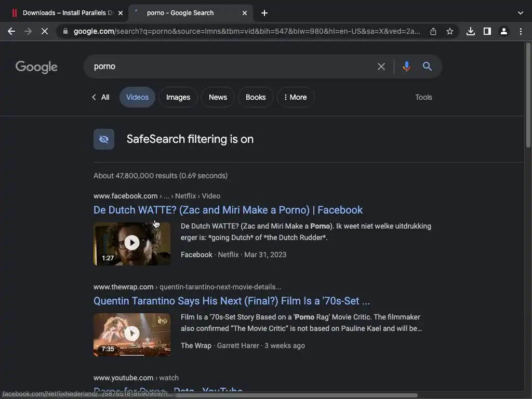Expand the More filters menu
Screen dimensions: 532x399
coord(296,97)
